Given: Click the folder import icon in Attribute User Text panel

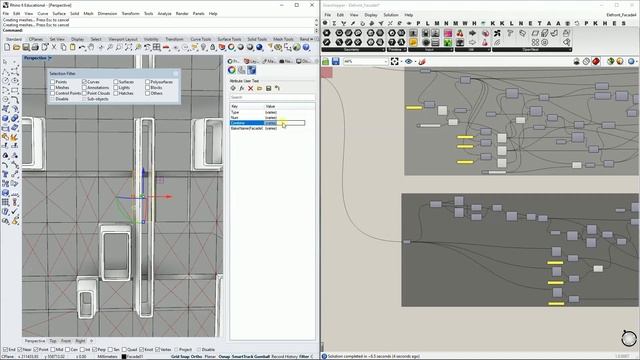Looking at the screenshot, I should (260, 88).
